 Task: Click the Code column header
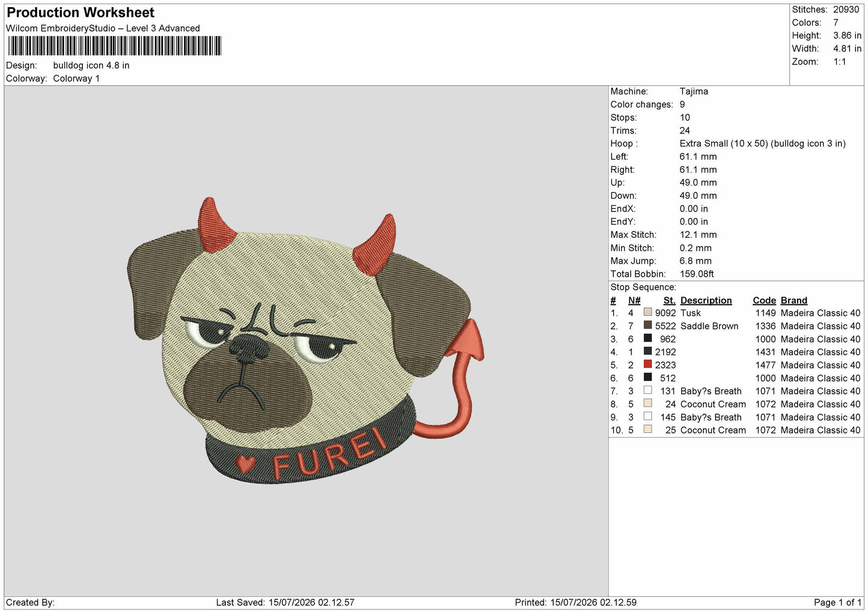[764, 300]
